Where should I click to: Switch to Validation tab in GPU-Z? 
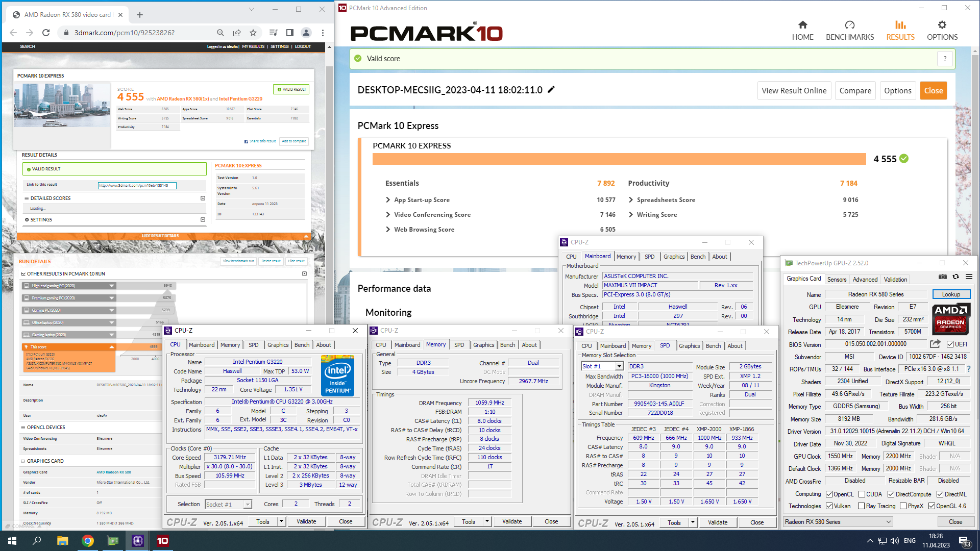point(895,280)
